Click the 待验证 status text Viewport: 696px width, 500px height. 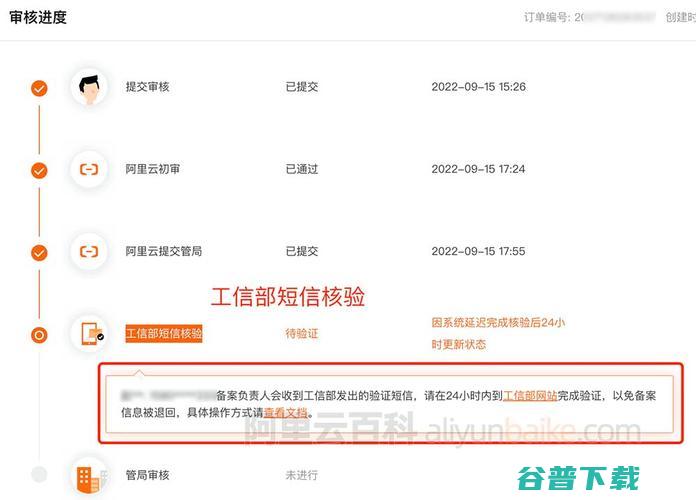[302, 333]
